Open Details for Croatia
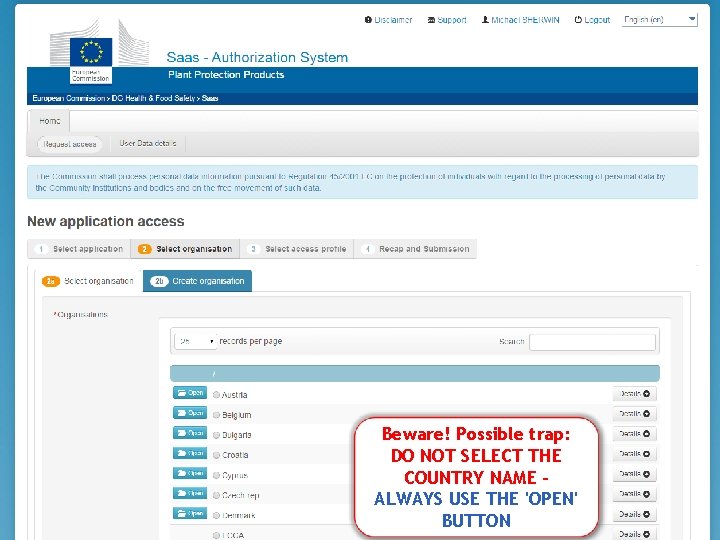The image size is (720, 540). 634,454
